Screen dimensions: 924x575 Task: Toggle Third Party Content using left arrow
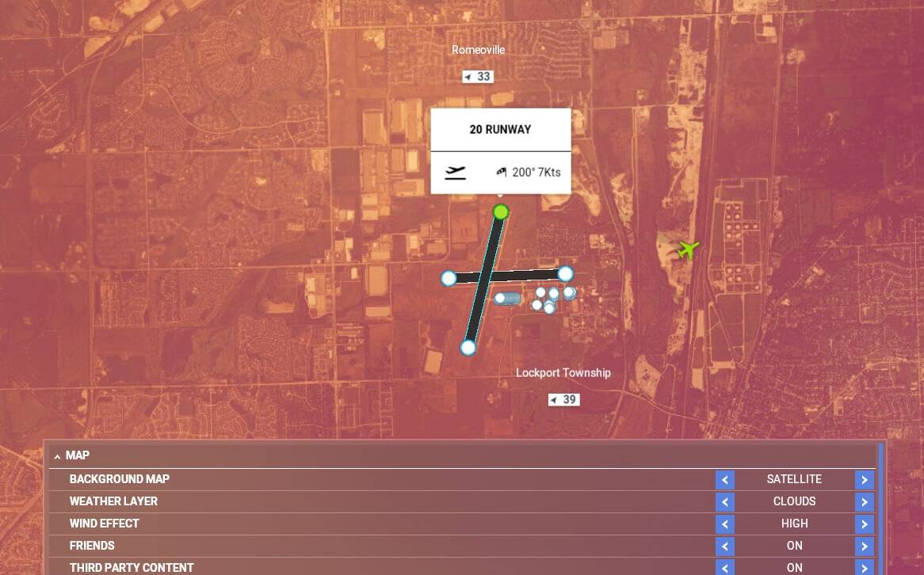pyautogui.click(x=725, y=568)
